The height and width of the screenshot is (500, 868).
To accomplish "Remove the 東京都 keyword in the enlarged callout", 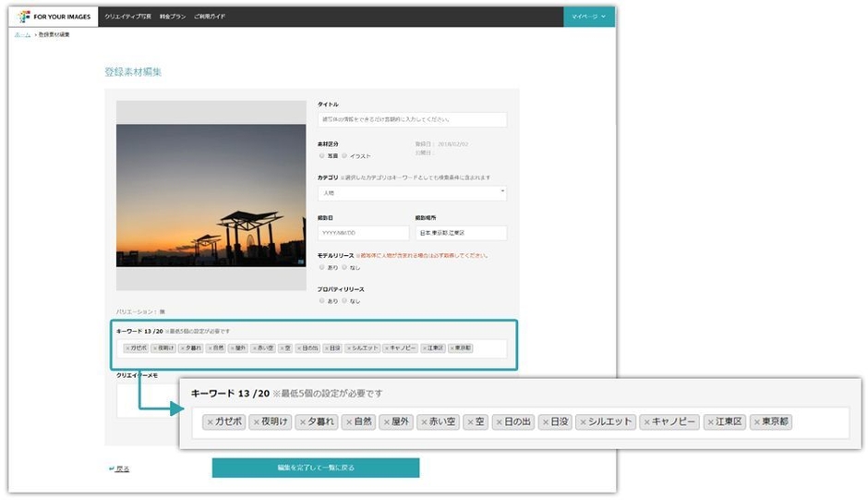I will coord(757,422).
